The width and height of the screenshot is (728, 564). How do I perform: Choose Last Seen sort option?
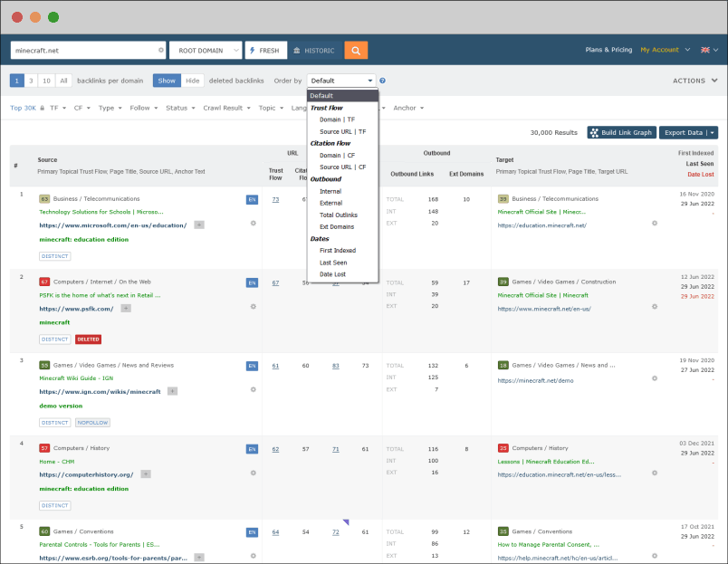click(333, 263)
